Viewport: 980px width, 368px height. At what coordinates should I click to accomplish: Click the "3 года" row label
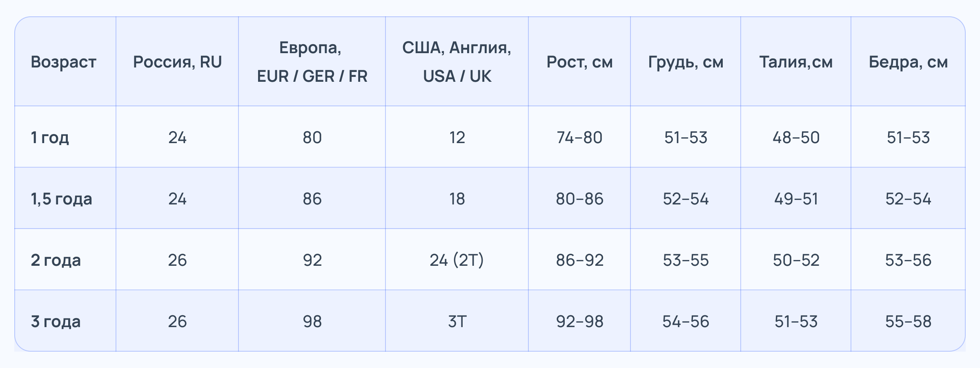pyautogui.click(x=56, y=321)
